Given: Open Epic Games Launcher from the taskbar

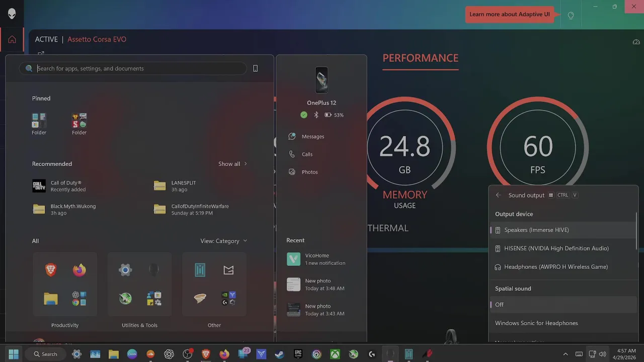Looking at the screenshot, I should pyautogui.click(x=298, y=354).
